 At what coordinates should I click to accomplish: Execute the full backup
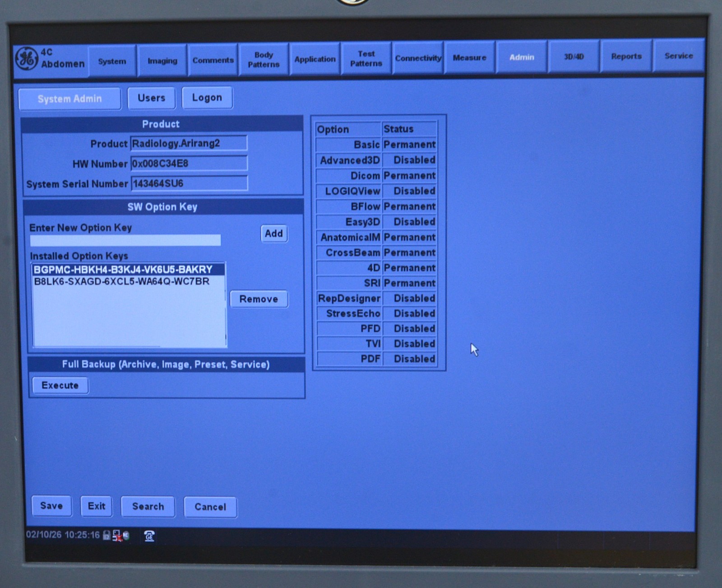(x=60, y=385)
